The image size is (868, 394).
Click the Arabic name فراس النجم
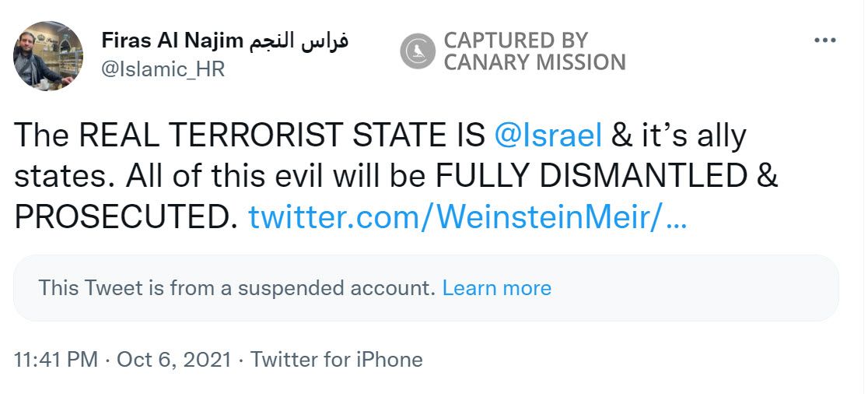click(299, 41)
